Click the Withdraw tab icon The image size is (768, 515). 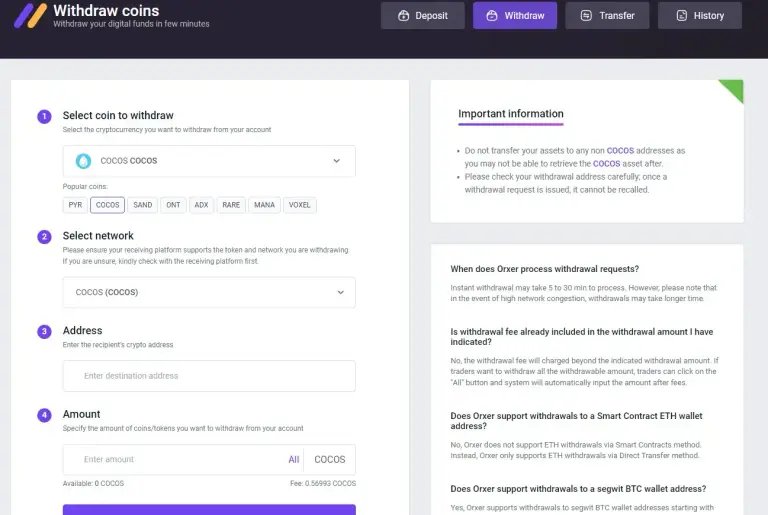pos(492,16)
